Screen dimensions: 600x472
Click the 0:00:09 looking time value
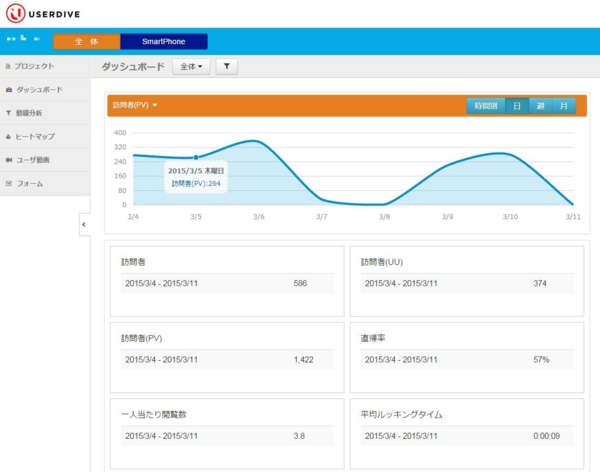click(546, 436)
